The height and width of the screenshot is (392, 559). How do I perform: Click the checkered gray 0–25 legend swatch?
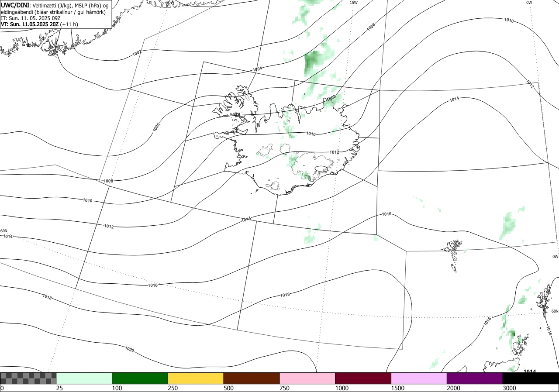coord(28,378)
